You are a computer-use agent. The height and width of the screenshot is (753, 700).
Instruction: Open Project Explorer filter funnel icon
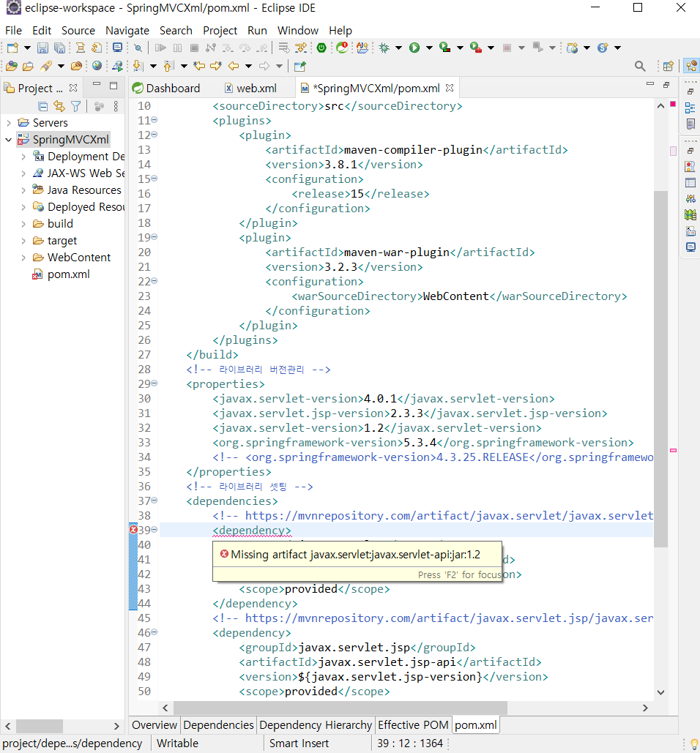[x=75, y=106]
